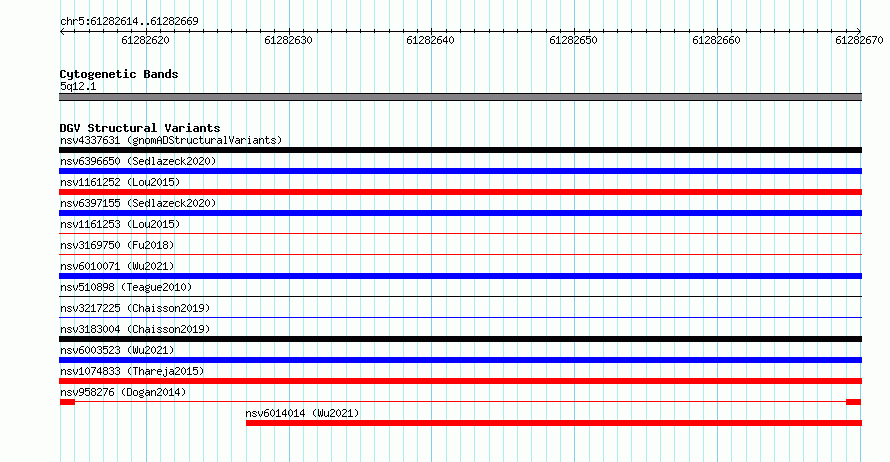Click ruler position 61282630
The image size is (890, 462).
point(288,40)
